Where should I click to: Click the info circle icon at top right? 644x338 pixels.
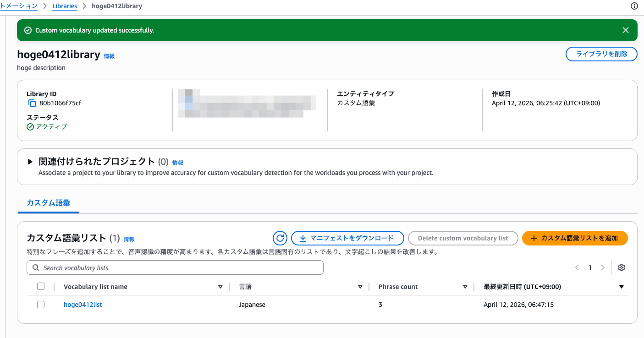coord(634,6)
